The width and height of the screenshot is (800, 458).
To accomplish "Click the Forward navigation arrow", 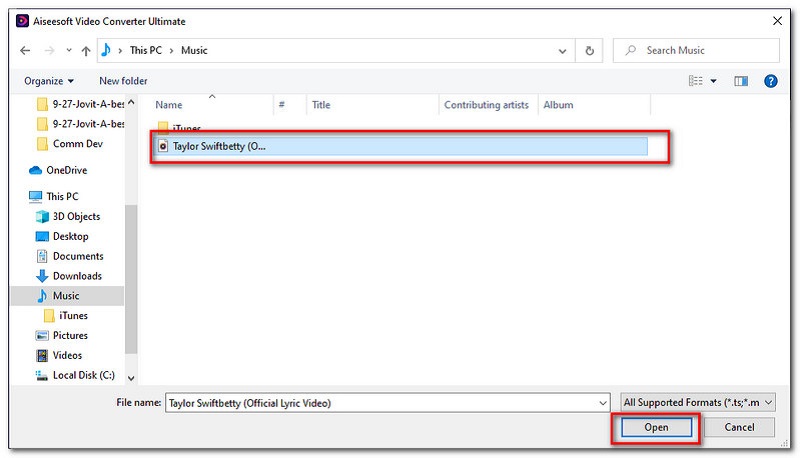I will coord(49,50).
